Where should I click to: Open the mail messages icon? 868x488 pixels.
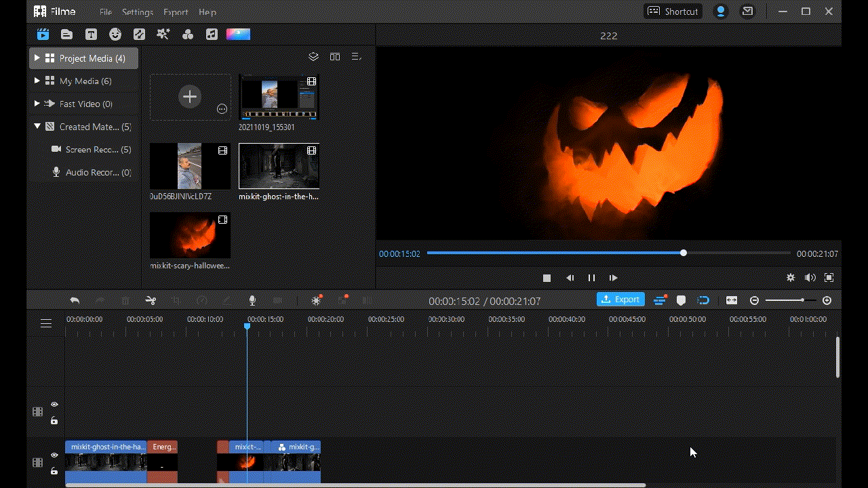(x=747, y=12)
